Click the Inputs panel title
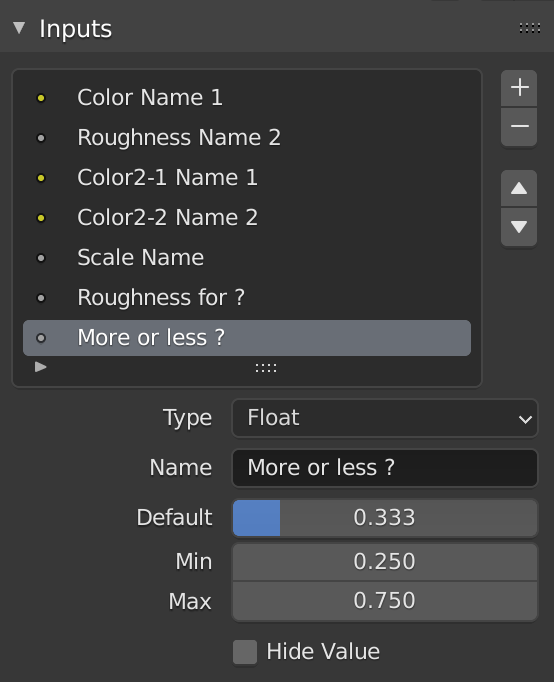Viewport: 554px width, 682px height. click(x=76, y=29)
